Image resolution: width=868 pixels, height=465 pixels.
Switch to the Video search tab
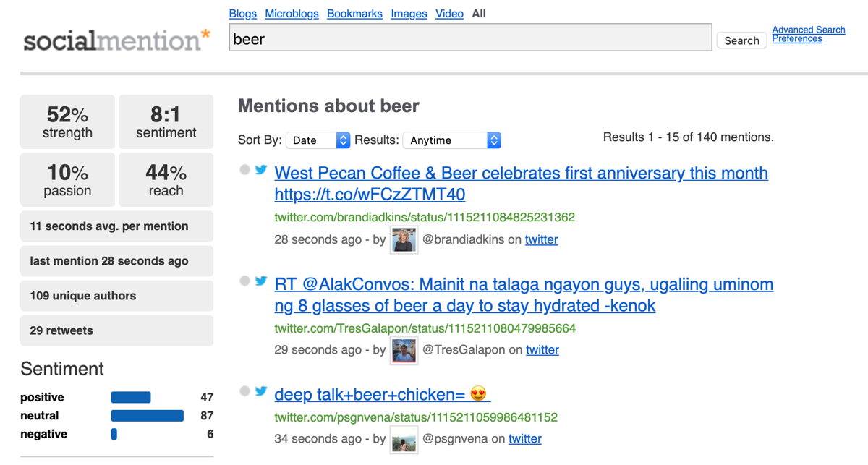(450, 14)
